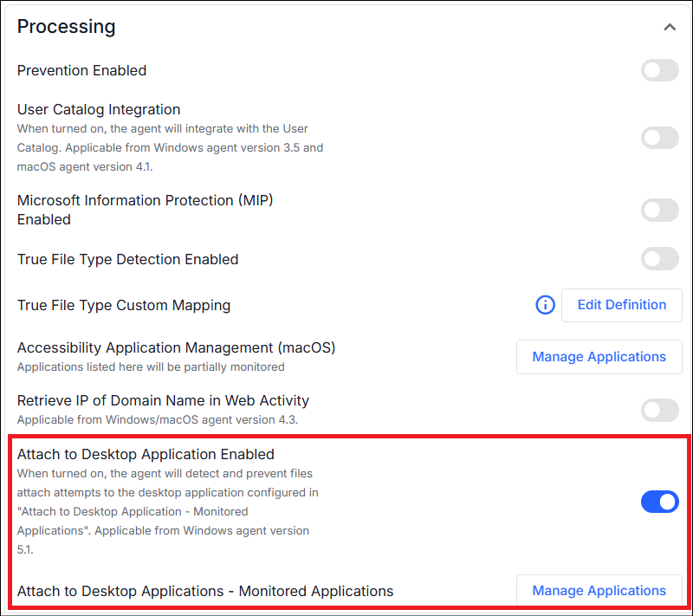Click the Edit Definition button
This screenshot has width=693, height=616.
[x=621, y=305]
